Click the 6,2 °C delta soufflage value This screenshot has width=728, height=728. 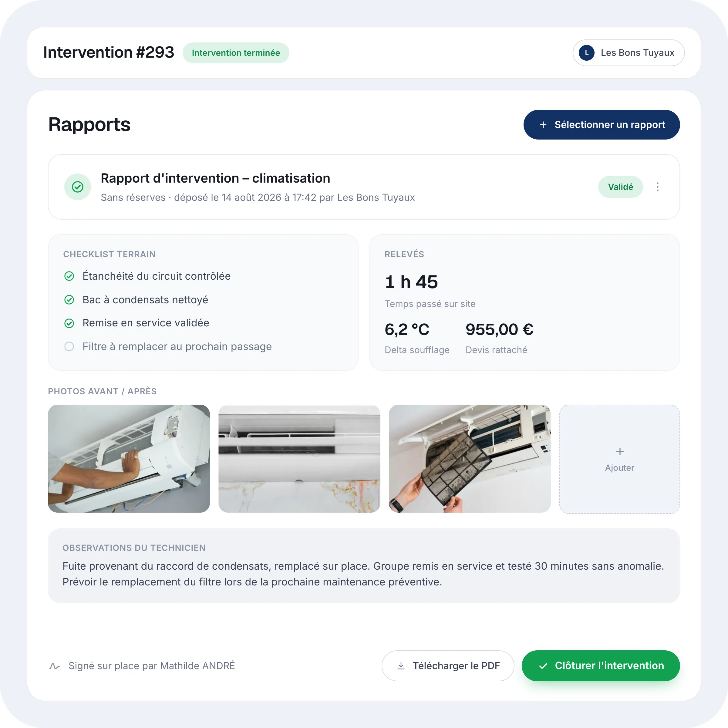[407, 330]
